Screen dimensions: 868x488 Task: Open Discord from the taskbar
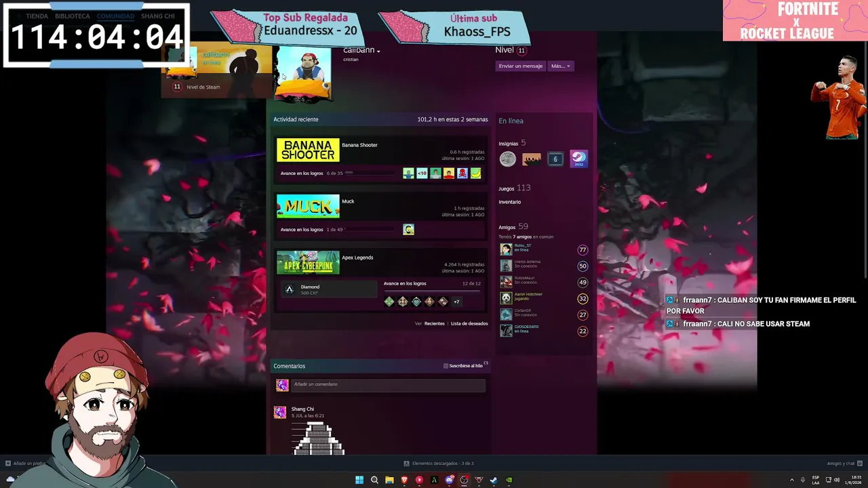tap(449, 480)
